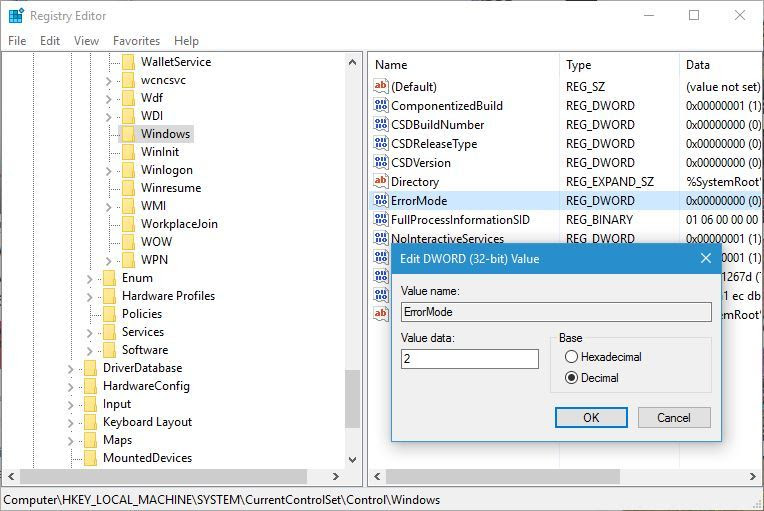Select the ComponentizedBuild DWORD icon
The width and height of the screenshot is (764, 511).
pyautogui.click(x=381, y=105)
